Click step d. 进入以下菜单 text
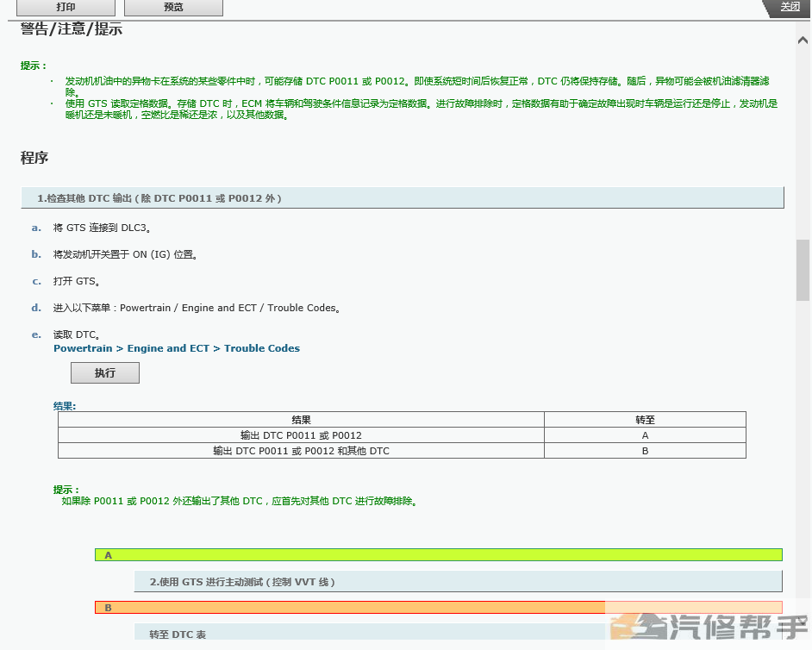812x650 pixels. 197,308
